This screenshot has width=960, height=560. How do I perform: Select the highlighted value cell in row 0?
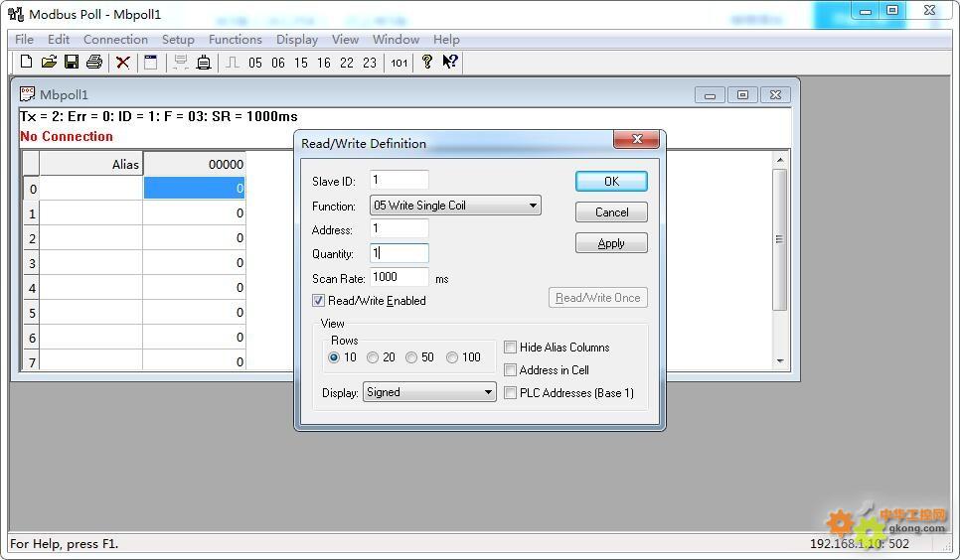tap(194, 188)
